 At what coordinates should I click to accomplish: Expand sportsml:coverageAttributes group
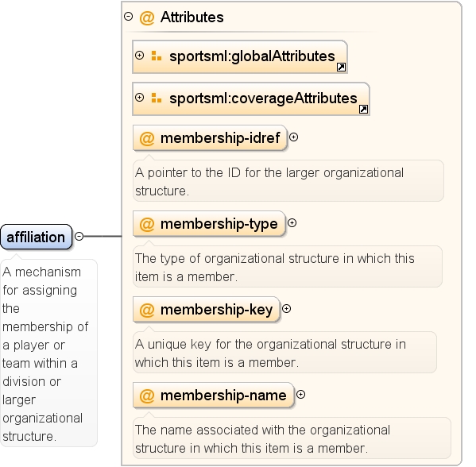coord(139,98)
